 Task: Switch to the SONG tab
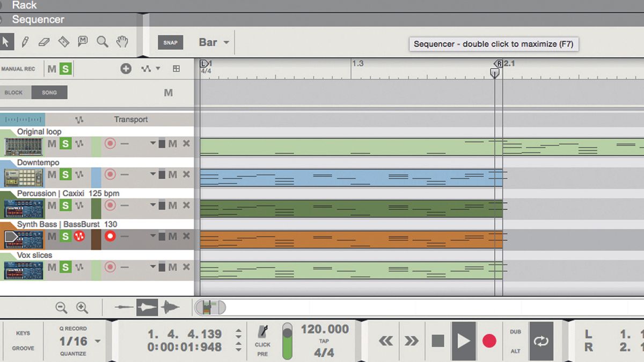(x=49, y=92)
